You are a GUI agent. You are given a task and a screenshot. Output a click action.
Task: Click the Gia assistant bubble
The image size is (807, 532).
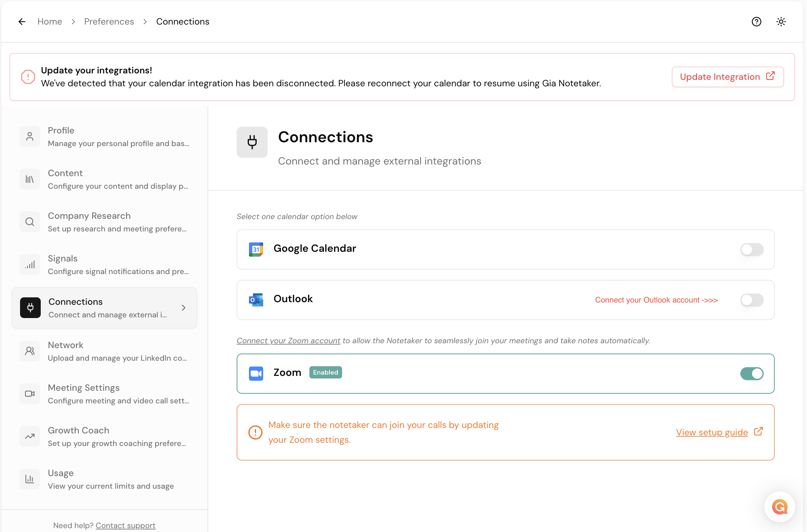pyautogui.click(x=780, y=507)
